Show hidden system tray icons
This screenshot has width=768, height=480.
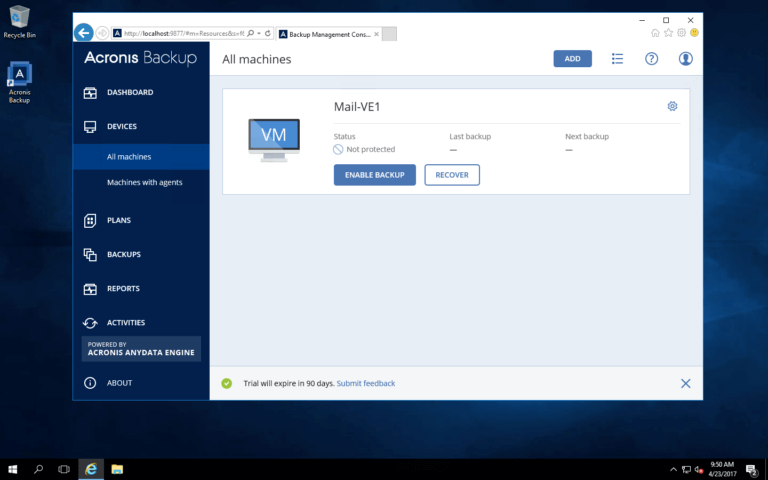(673, 470)
